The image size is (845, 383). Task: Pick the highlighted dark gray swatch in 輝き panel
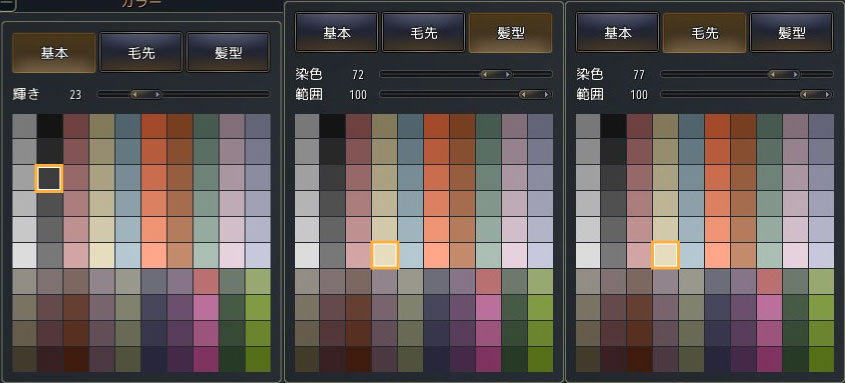pos(50,178)
